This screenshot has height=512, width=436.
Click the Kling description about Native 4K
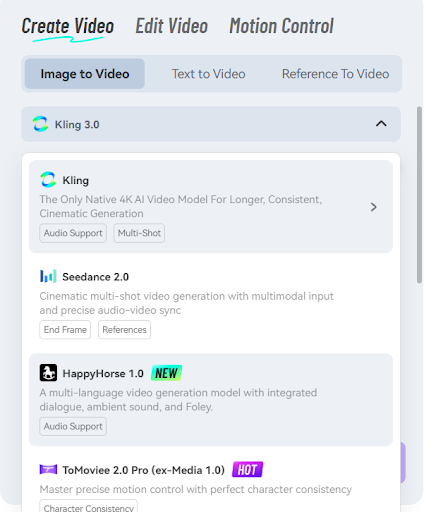[x=181, y=206]
